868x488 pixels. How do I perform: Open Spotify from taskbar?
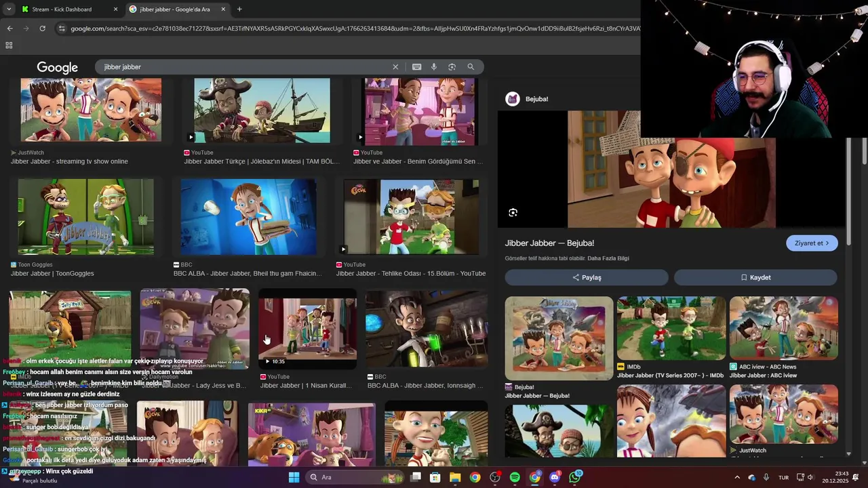tap(515, 477)
